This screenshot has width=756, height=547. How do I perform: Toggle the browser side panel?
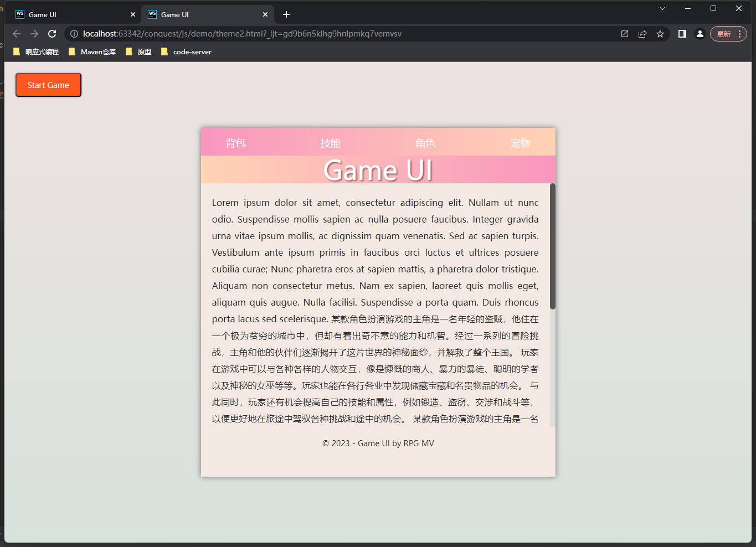(682, 34)
